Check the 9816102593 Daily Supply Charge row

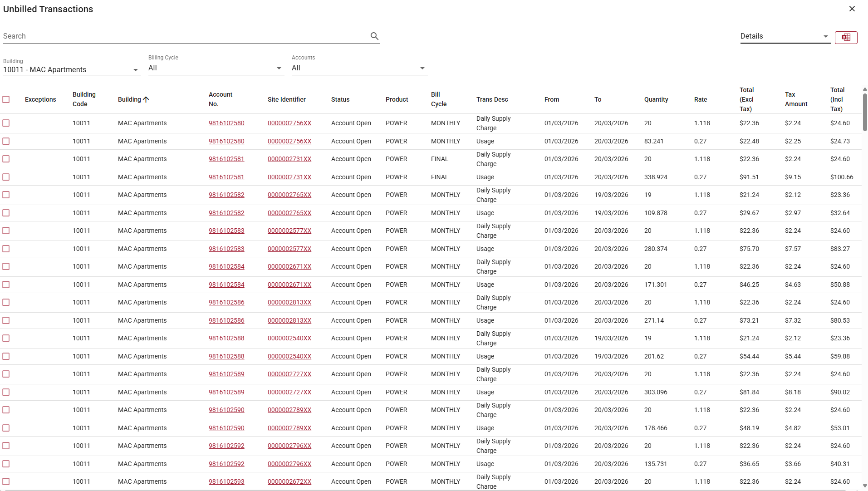click(6, 481)
